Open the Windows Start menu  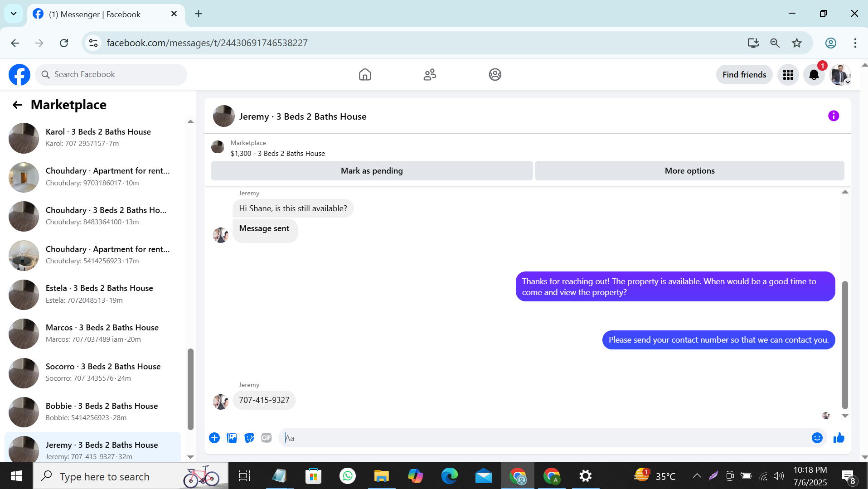(16, 476)
